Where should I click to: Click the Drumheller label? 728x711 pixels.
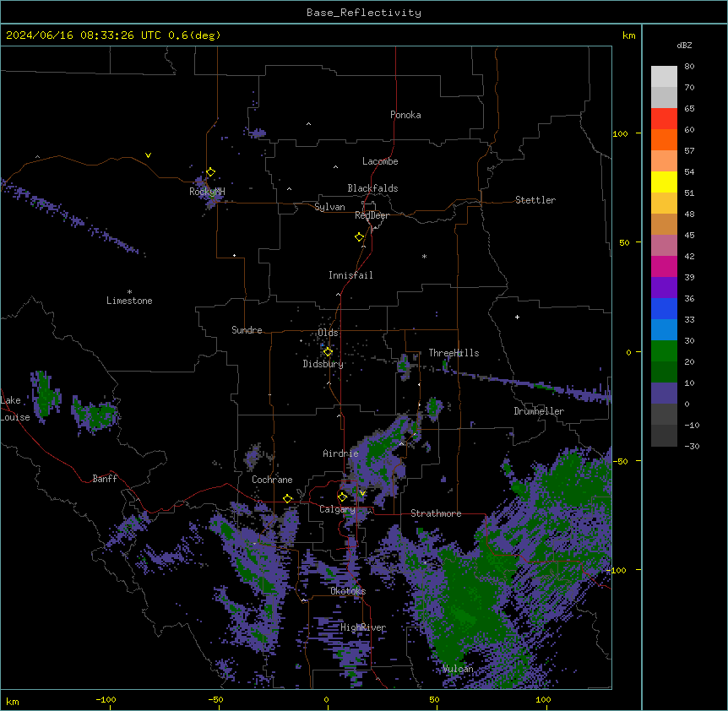(x=539, y=411)
